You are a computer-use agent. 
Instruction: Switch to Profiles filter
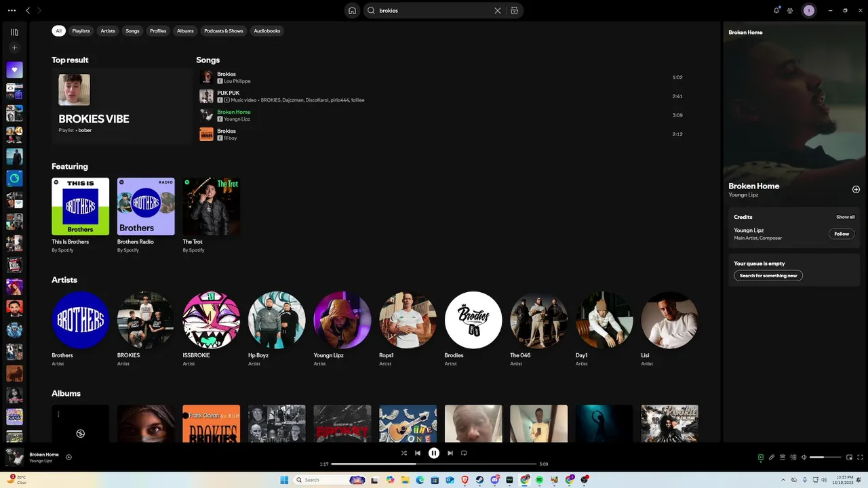[x=158, y=30]
